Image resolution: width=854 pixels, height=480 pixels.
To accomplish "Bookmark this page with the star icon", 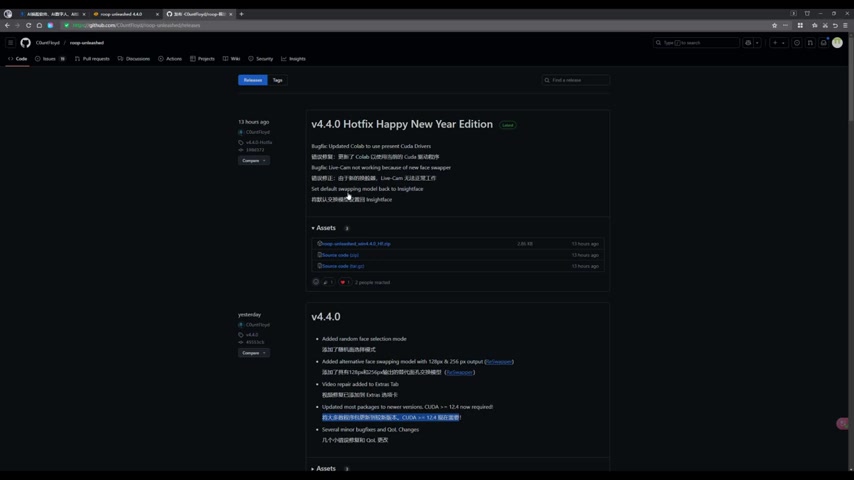I will coord(774,25).
